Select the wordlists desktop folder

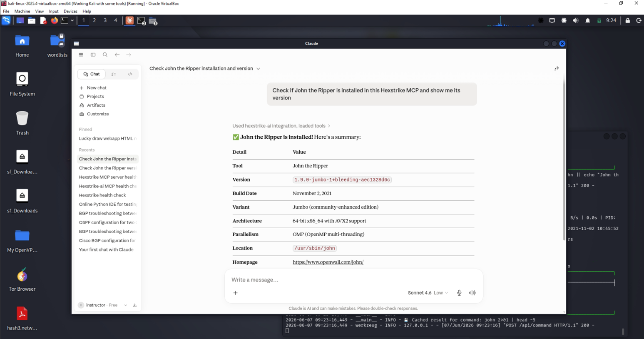coord(57,46)
